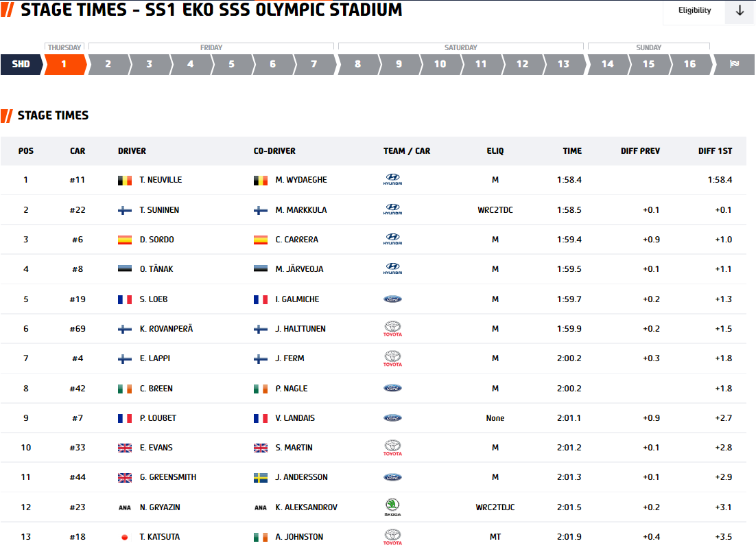This screenshot has height=550, width=756.
Task: Click the DIFF 1ST column header
Action: pyautogui.click(x=715, y=151)
